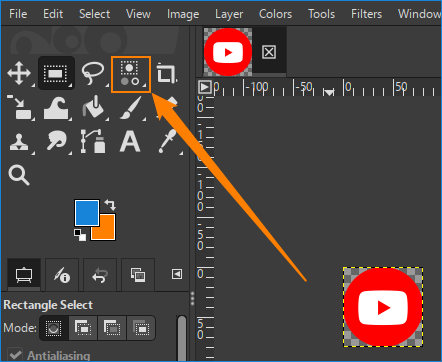Open the image menu button at ruler corner
Image resolution: width=442 pixels, height=362 pixels.
pos(205,87)
